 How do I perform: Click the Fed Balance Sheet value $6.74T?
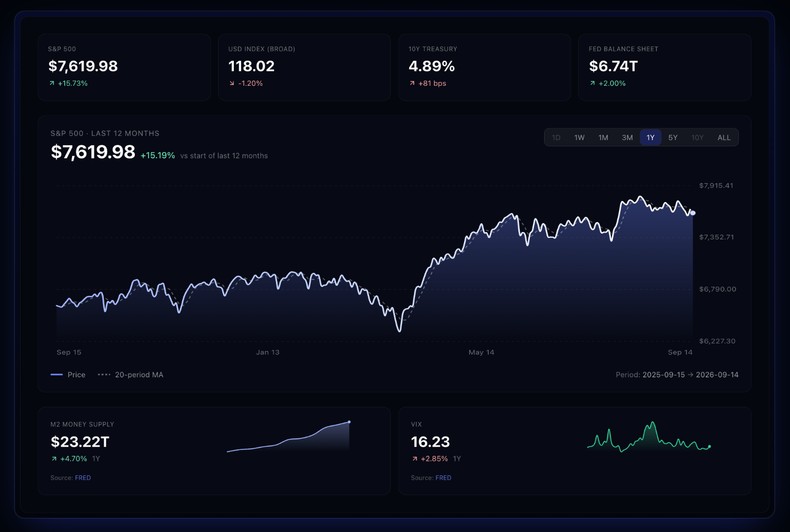[614, 66]
